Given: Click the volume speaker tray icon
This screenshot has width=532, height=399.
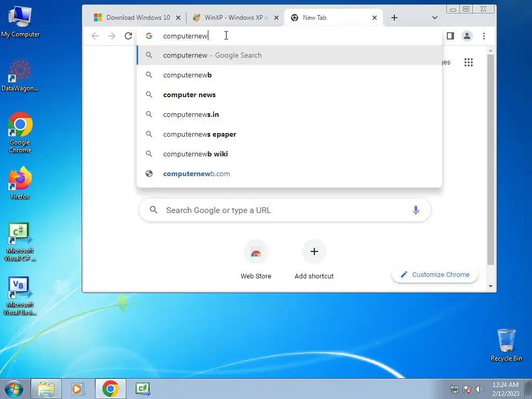Looking at the screenshot, I should point(479,389).
